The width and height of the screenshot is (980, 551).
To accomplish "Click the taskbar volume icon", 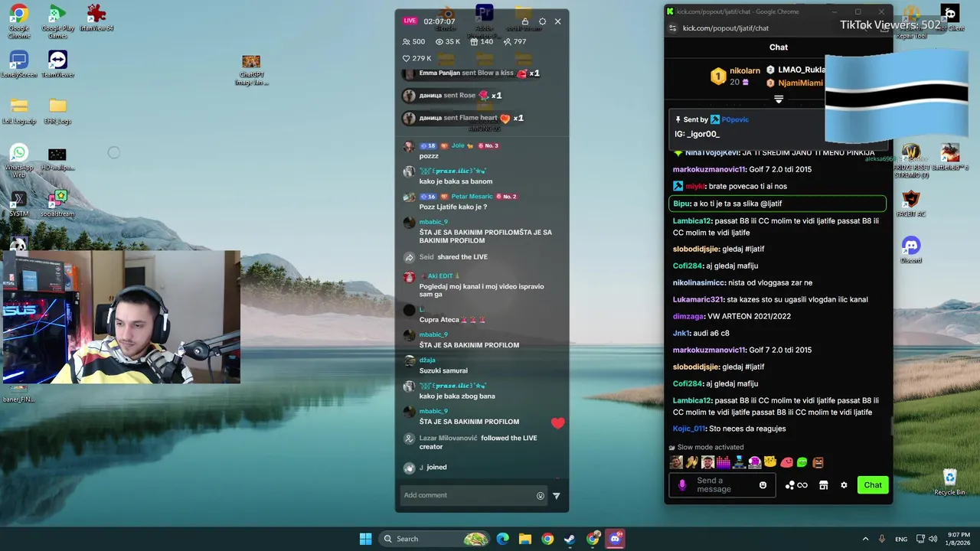I will tap(933, 539).
